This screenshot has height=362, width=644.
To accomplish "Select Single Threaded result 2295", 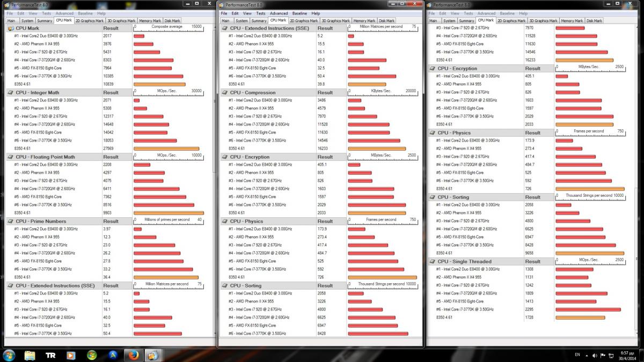I will [530, 309].
